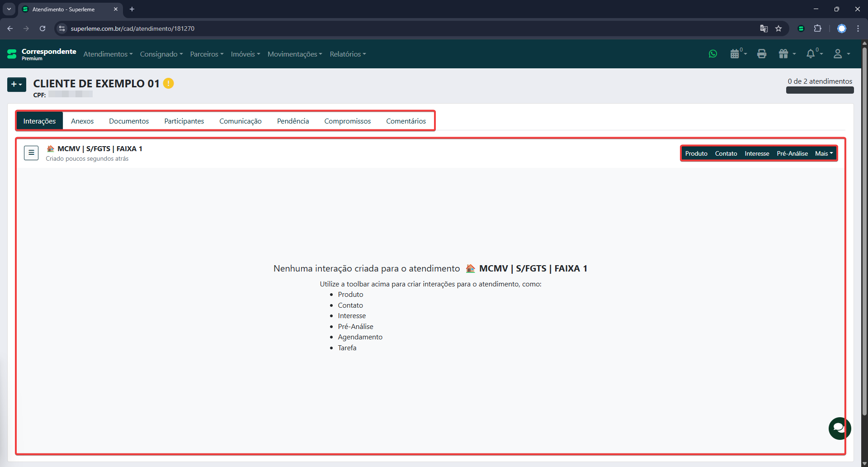This screenshot has height=467, width=868.
Task: Expand the Atendimentos dropdown menu
Action: click(x=108, y=54)
